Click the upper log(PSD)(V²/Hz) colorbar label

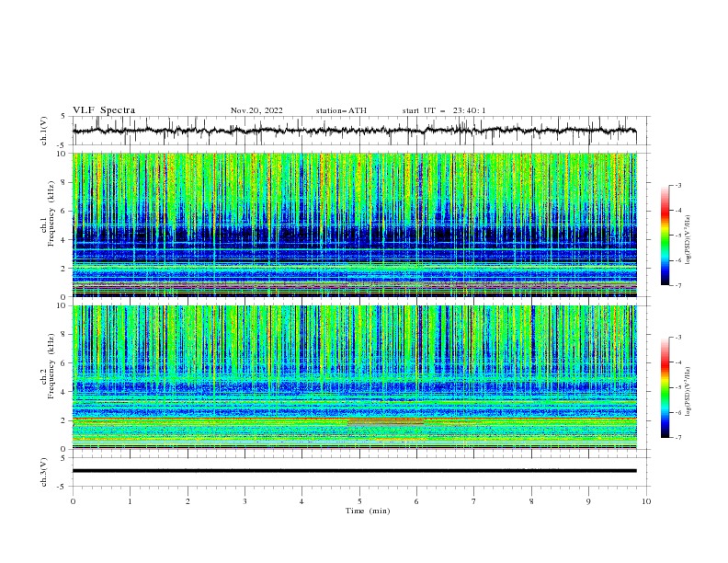coord(688,240)
